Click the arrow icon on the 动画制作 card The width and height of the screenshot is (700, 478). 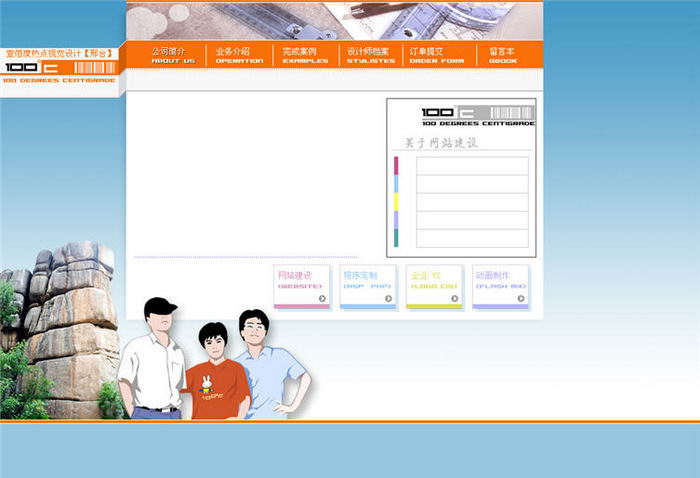tap(521, 298)
